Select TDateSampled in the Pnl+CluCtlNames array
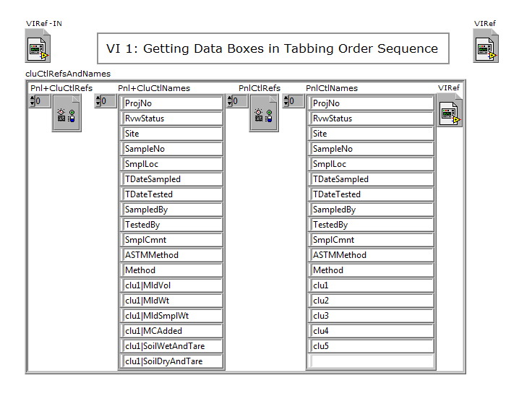Screen dimensions: 532x396 pyautogui.click(x=172, y=179)
